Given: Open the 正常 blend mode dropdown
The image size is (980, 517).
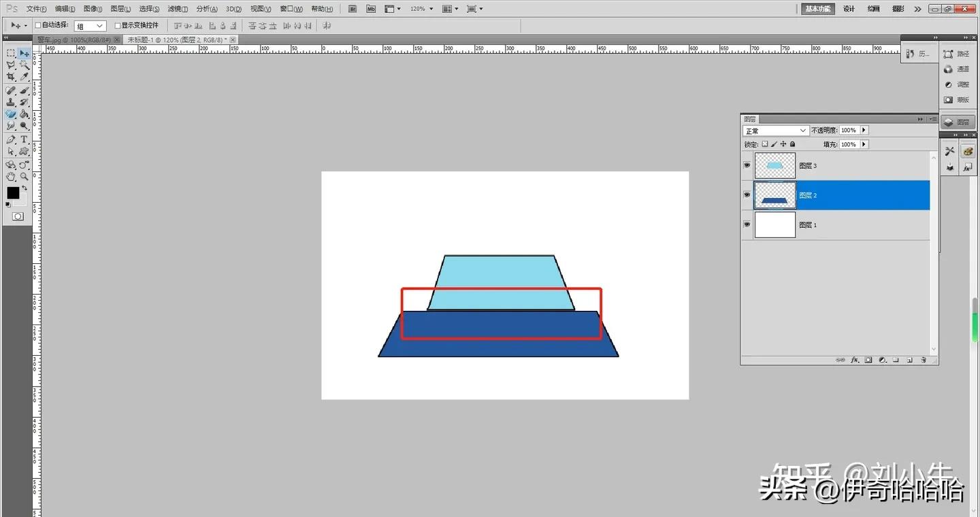Looking at the screenshot, I should click(775, 131).
